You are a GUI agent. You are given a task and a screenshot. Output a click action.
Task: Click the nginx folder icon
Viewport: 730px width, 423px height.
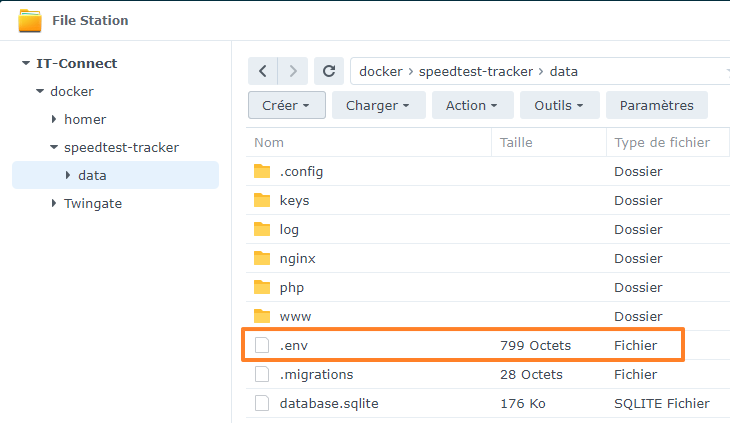262,258
